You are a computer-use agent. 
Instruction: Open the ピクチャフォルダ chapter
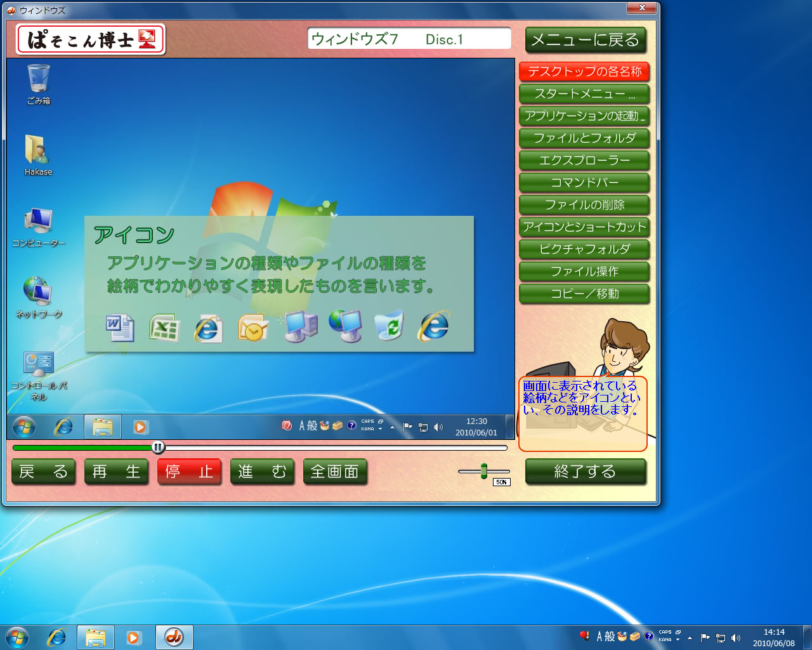pyautogui.click(x=584, y=249)
